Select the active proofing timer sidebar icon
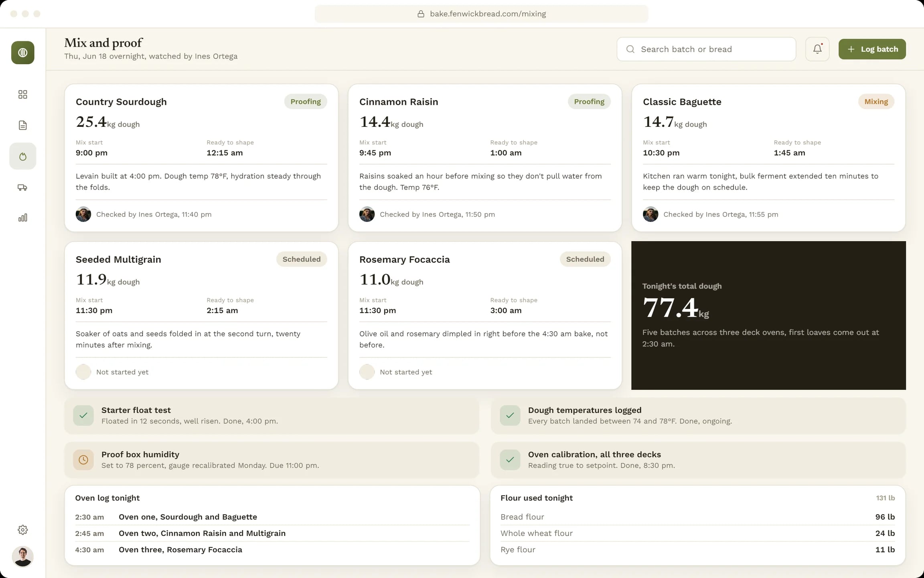Image resolution: width=924 pixels, height=578 pixels. 22,156
